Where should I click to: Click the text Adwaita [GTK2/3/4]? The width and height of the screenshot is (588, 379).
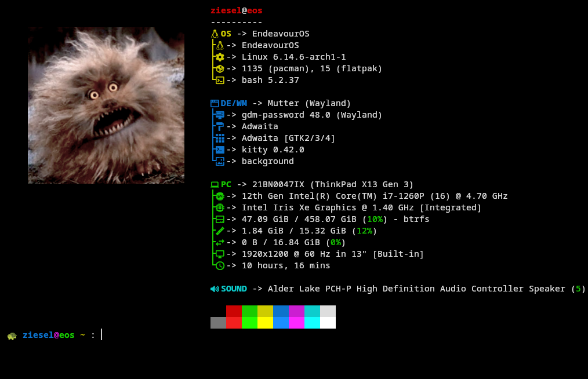pos(288,139)
